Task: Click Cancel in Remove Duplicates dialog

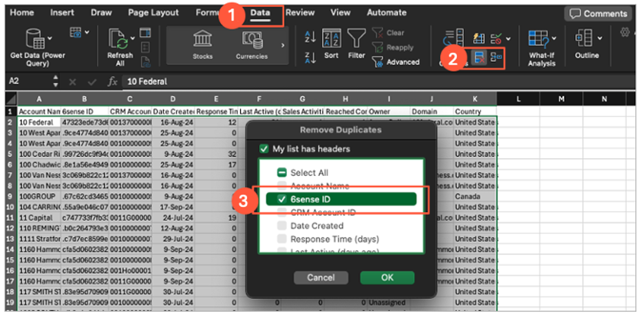Action: click(321, 278)
